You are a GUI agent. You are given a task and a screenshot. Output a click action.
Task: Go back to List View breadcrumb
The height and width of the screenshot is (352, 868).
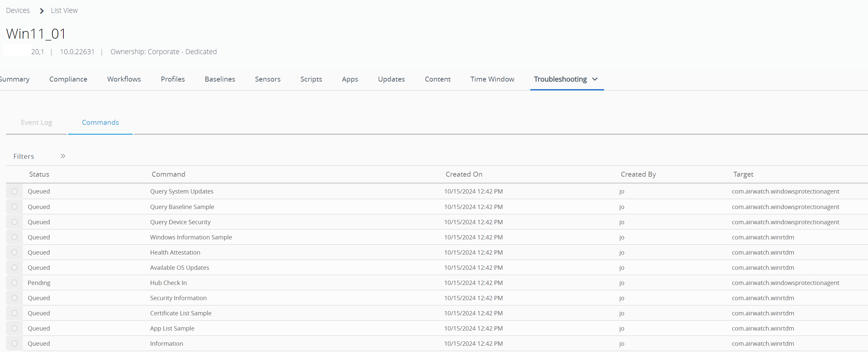pyautogui.click(x=64, y=11)
